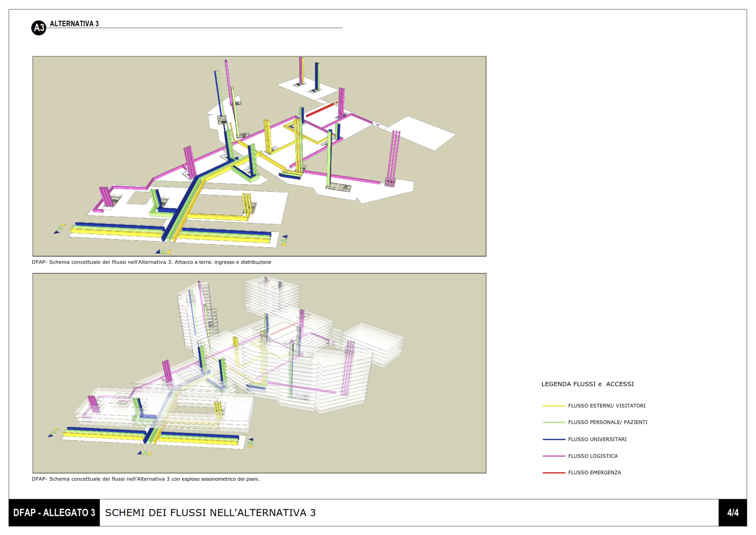
Task: Click the A3 circular badge
Action: [x=38, y=28]
